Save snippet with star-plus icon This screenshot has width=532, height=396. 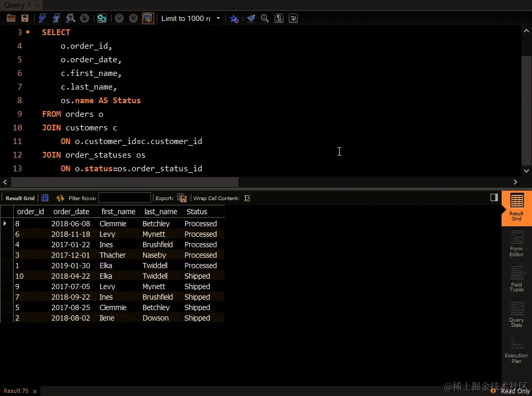(x=234, y=18)
